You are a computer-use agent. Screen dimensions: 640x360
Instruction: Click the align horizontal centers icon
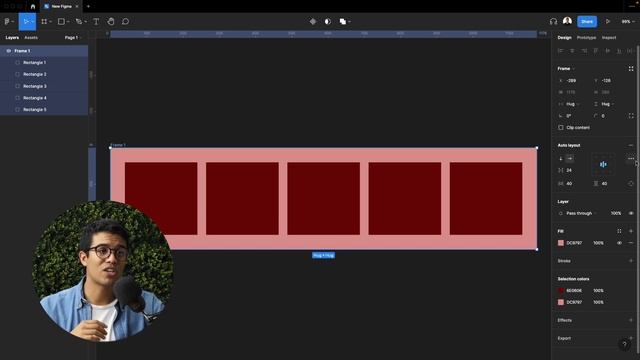572,51
